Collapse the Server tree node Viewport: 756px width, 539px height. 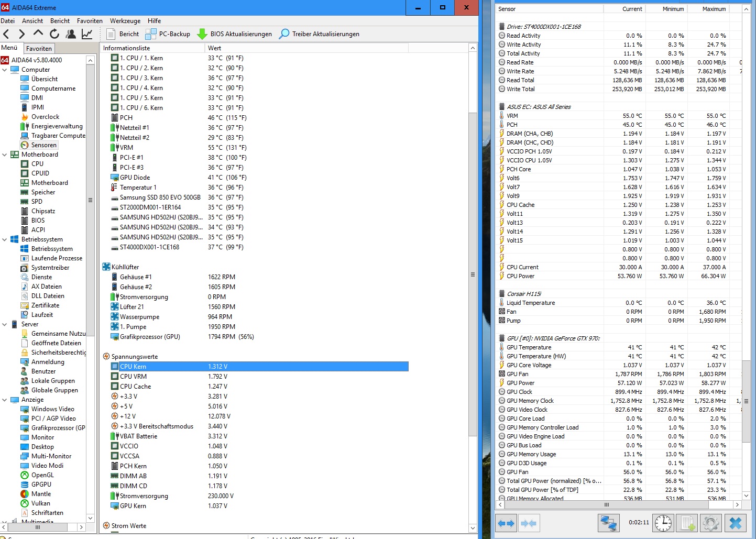(5, 324)
